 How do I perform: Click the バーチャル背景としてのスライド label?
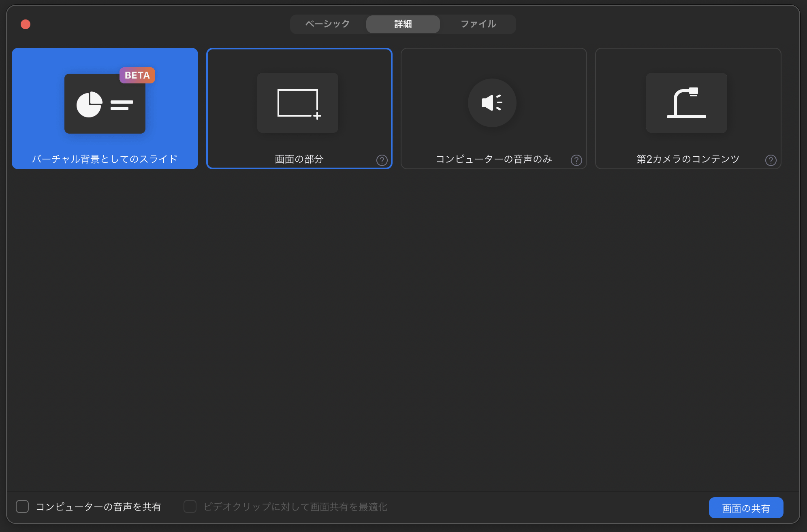coord(105,159)
